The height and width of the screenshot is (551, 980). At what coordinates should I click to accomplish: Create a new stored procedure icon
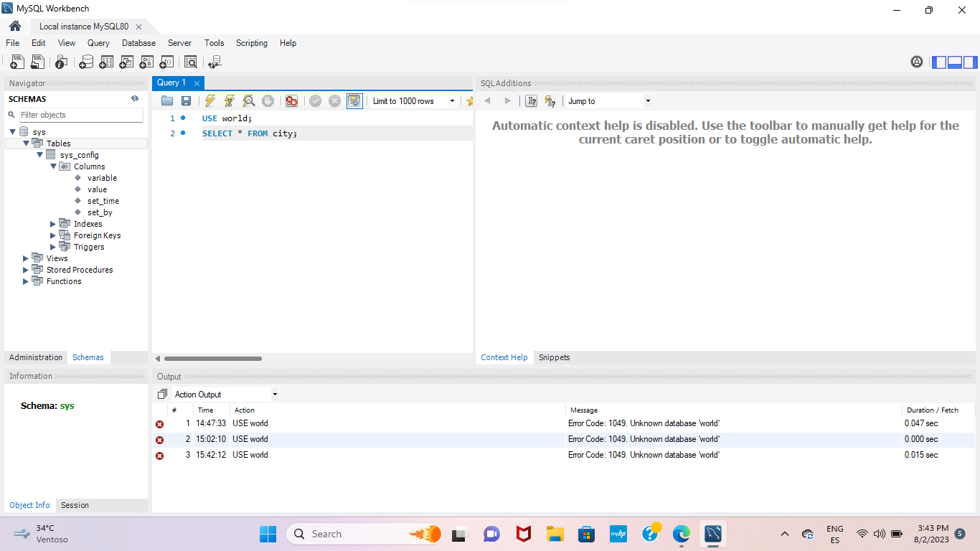click(146, 62)
